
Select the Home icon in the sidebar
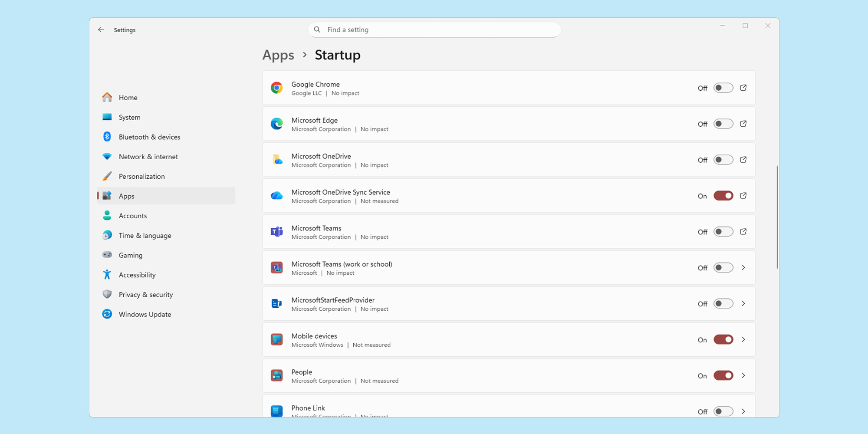[x=107, y=97]
